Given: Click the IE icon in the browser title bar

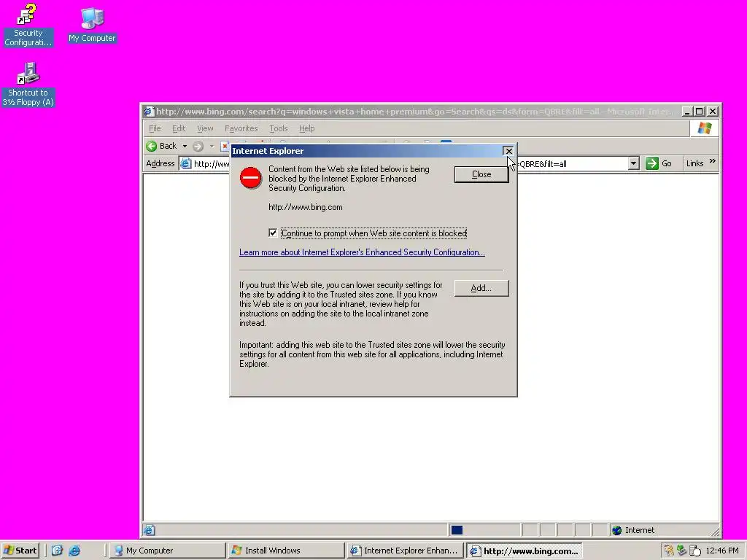Looking at the screenshot, I should (x=149, y=112).
